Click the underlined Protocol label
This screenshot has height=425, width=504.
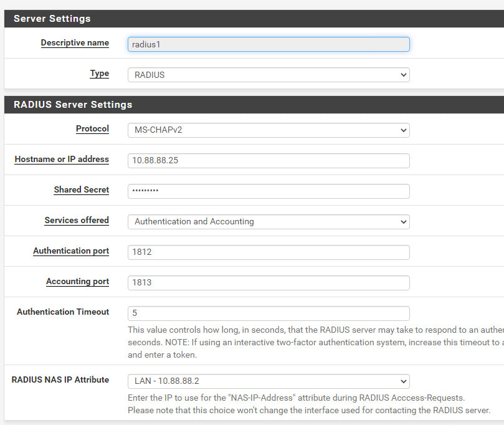point(92,129)
